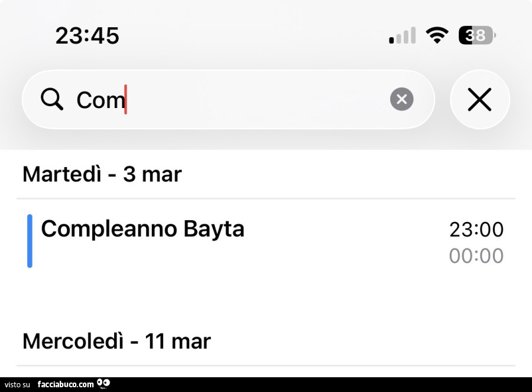Tap the magnifying glass search icon
532x392 pixels.
click(x=52, y=99)
